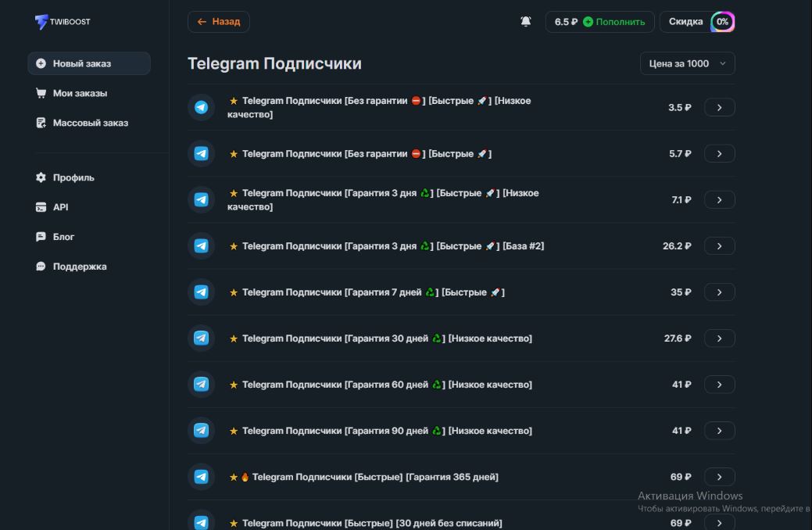Expand the 35 ₽ Гарантия 7 дней service
Viewport: 812px width, 530px height.
[719, 292]
